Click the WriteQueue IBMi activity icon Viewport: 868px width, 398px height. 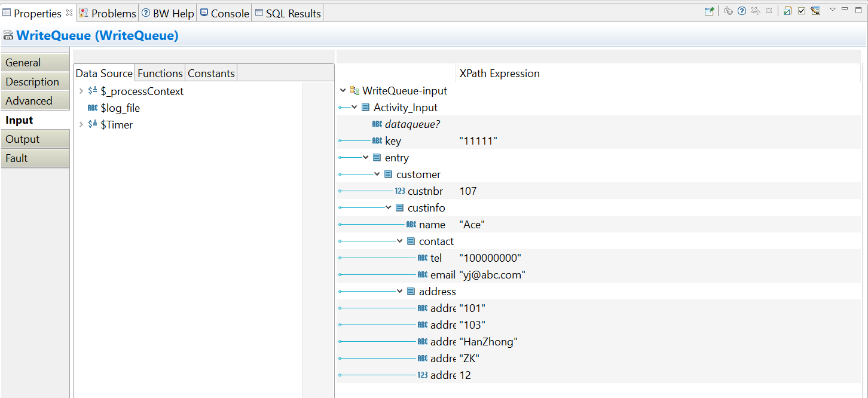pyautogui.click(x=8, y=36)
